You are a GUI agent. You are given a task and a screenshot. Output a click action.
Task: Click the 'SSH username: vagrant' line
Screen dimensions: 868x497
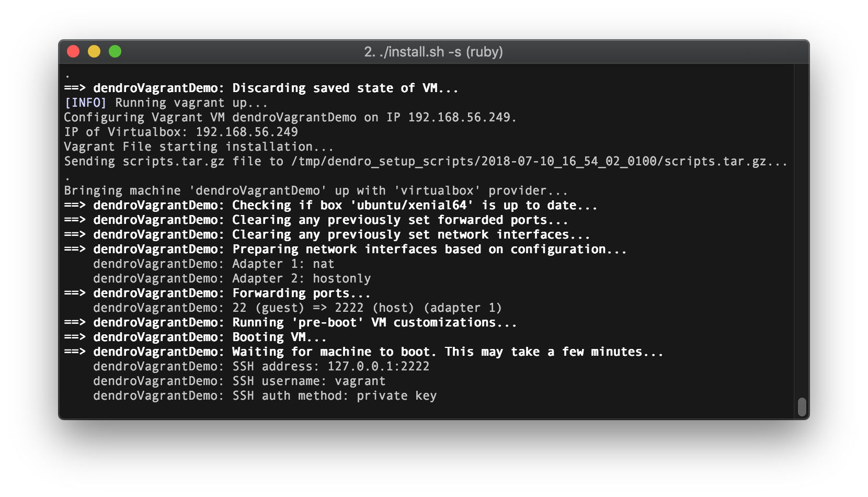pos(239,381)
